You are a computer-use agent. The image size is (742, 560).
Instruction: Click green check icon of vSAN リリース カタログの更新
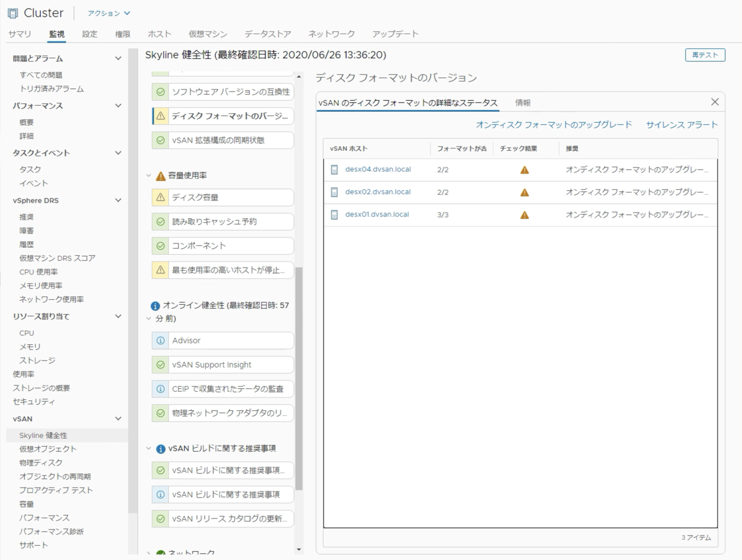click(x=161, y=519)
